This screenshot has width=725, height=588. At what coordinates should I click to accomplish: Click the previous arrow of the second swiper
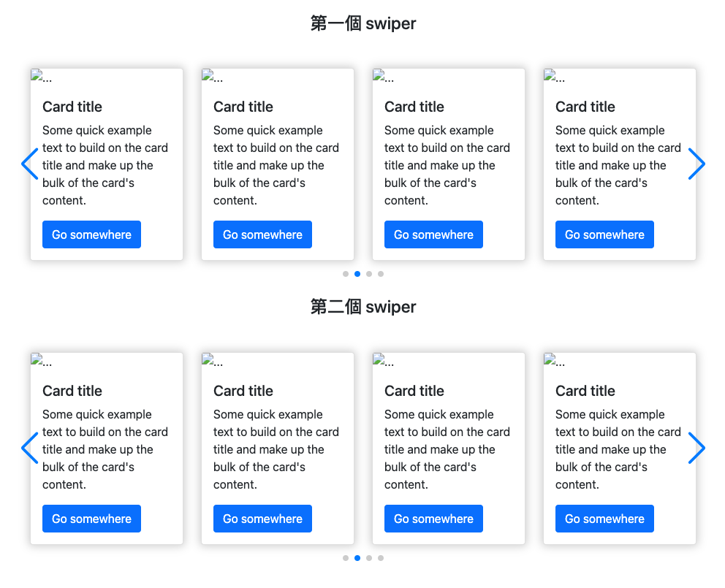coord(29,448)
